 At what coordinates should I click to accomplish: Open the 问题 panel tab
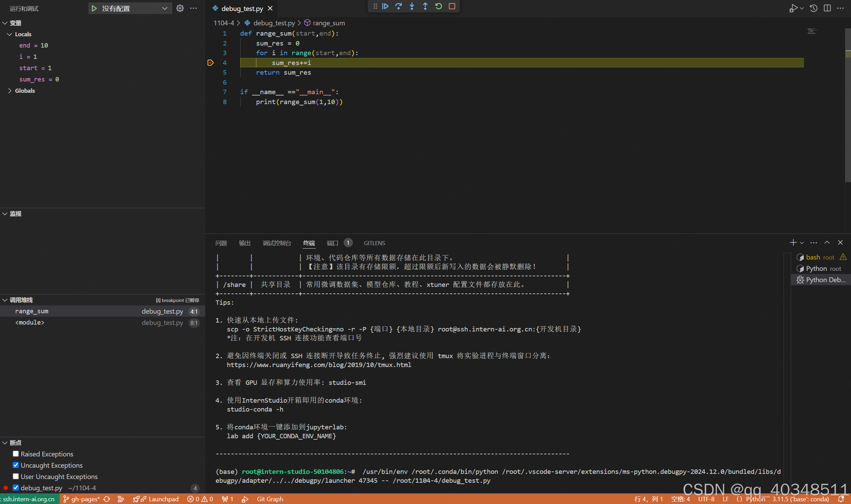[x=221, y=243]
